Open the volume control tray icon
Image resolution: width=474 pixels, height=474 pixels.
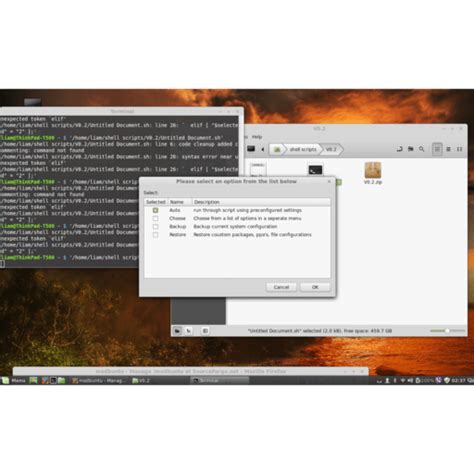410,380
